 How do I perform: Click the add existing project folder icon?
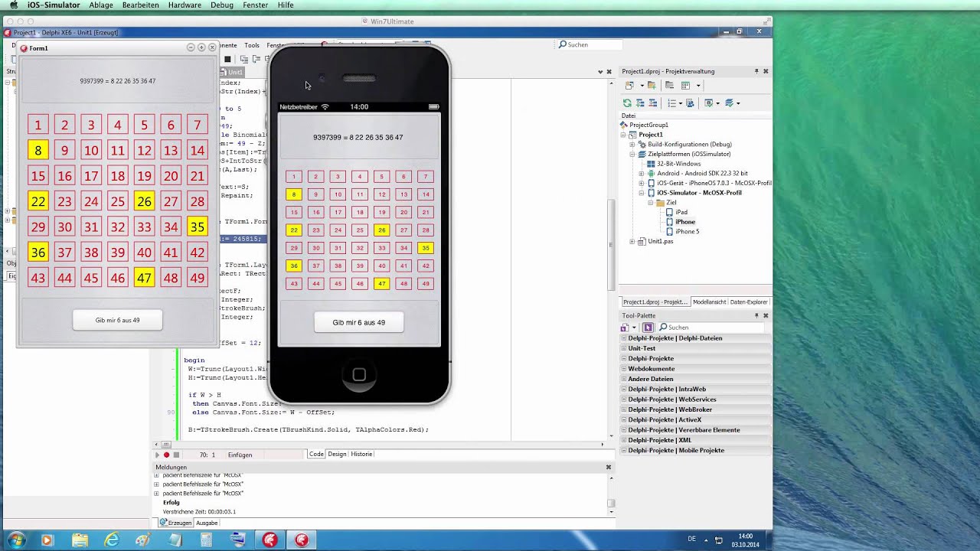[651, 85]
